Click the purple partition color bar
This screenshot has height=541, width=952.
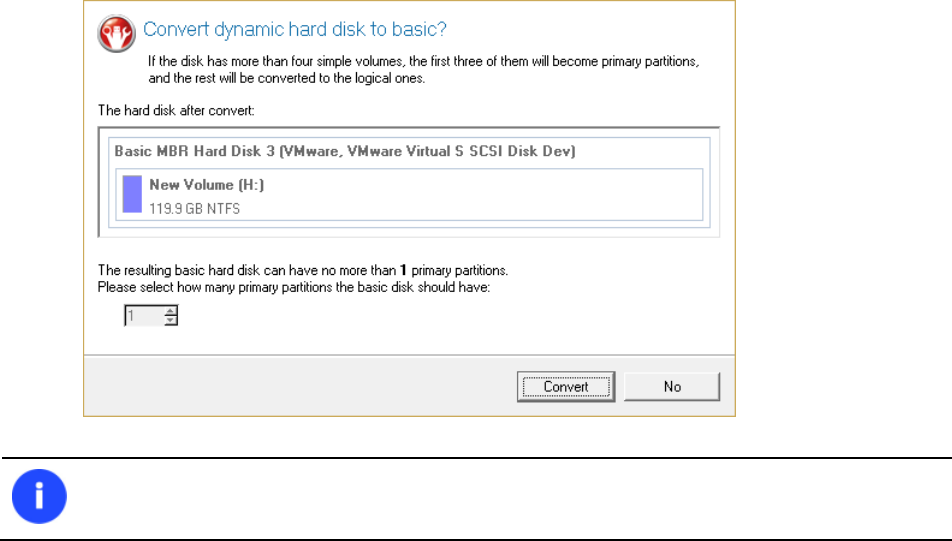[x=132, y=194]
